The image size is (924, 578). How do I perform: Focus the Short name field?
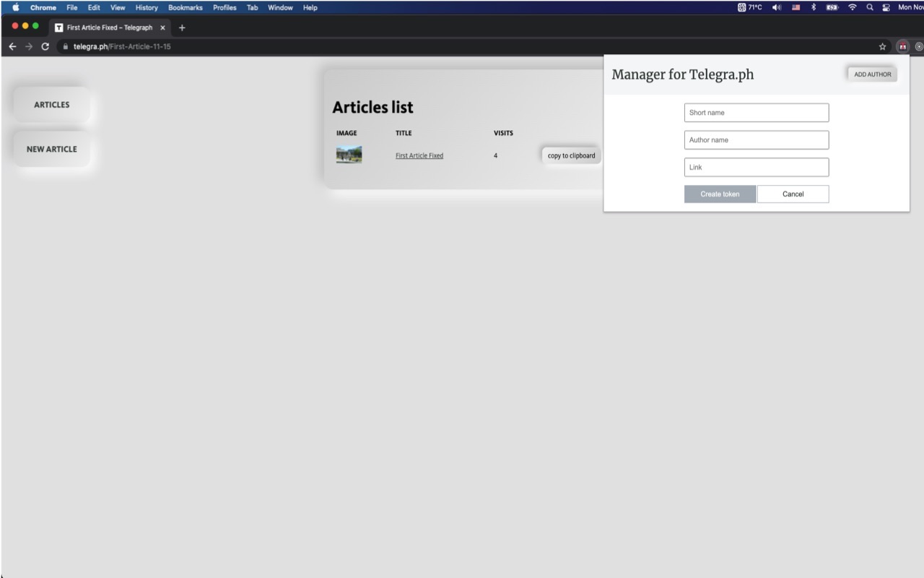[x=757, y=113]
